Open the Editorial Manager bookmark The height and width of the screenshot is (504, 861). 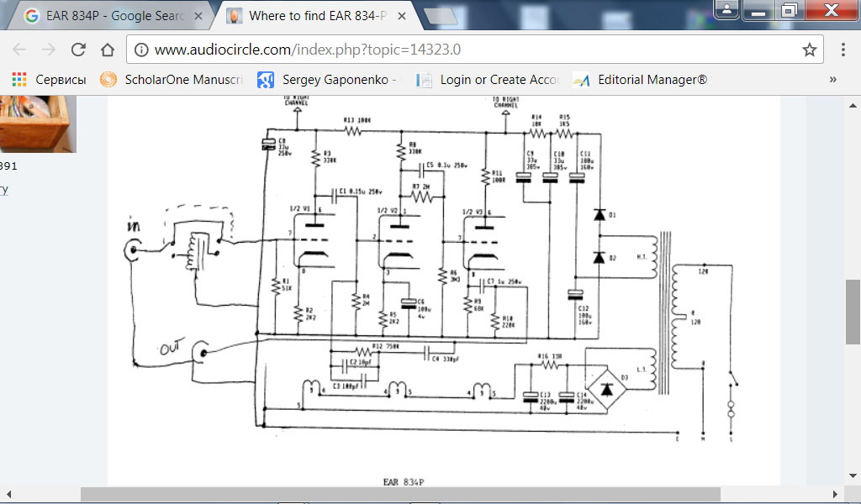click(x=640, y=80)
